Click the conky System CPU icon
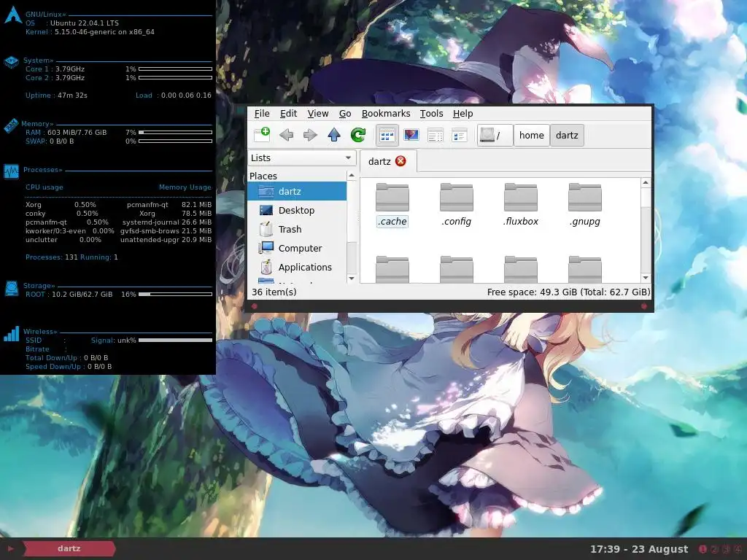The height and width of the screenshot is (560, 747). click(x=11, y=63)
